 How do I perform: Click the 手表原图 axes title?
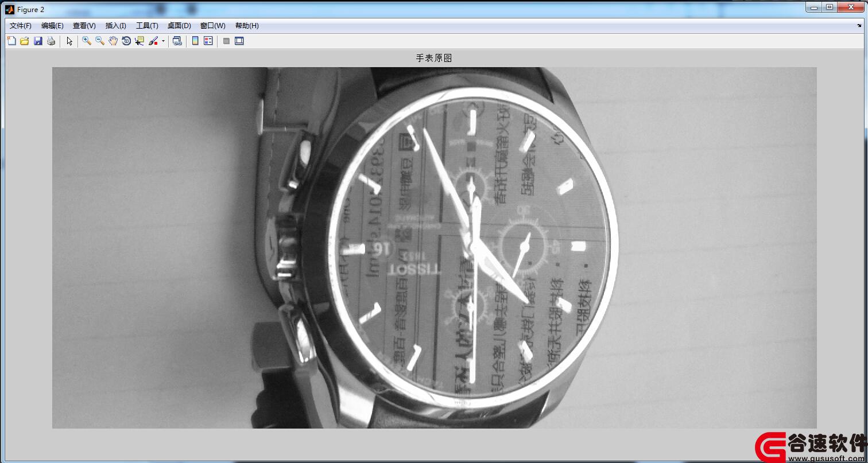(434, 58)
